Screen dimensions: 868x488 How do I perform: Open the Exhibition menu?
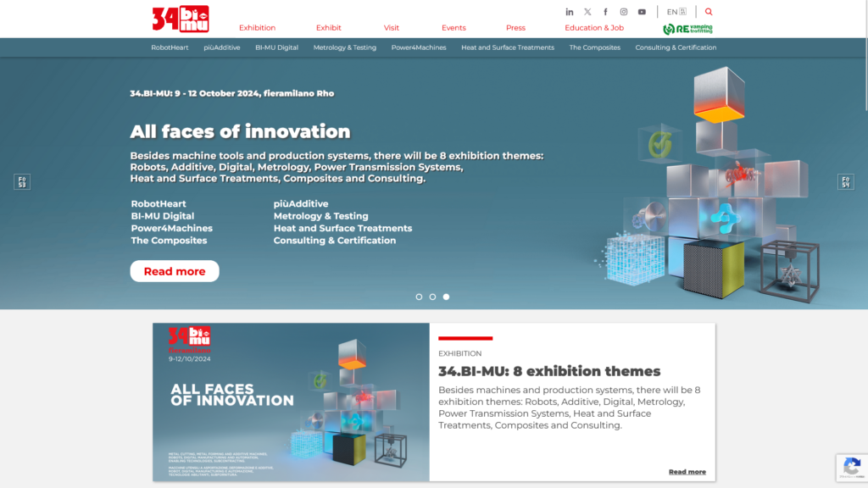pos(257,28)
